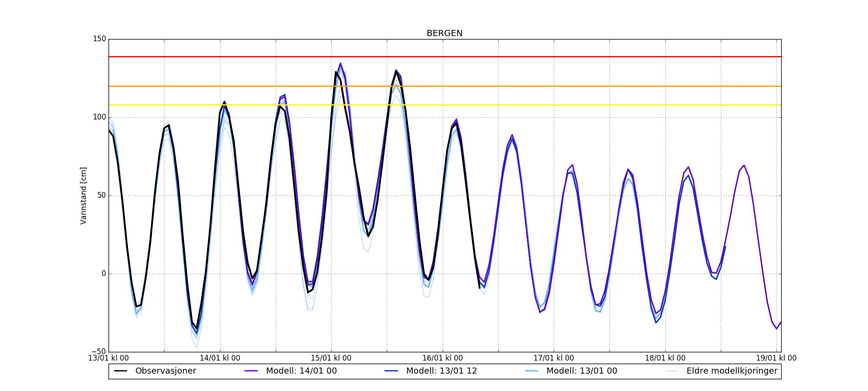Click the black Observasjoner legend line swatch
Viewport: 868px width, 391px height.
pyautogui.click(x=121, y=371)
